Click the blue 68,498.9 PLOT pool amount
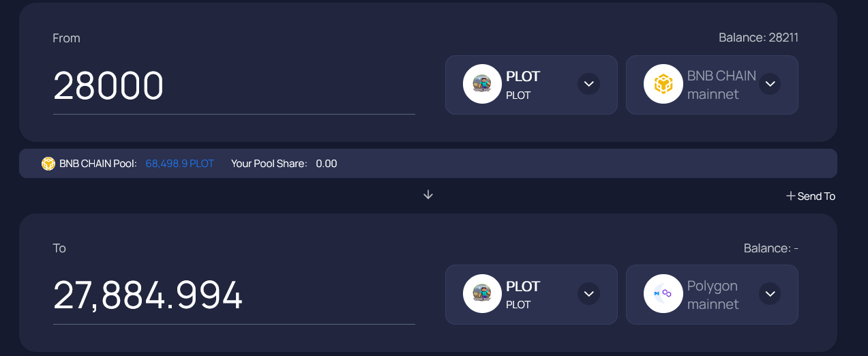Viewport: 868px width, 356px height. tap(180, 164)
